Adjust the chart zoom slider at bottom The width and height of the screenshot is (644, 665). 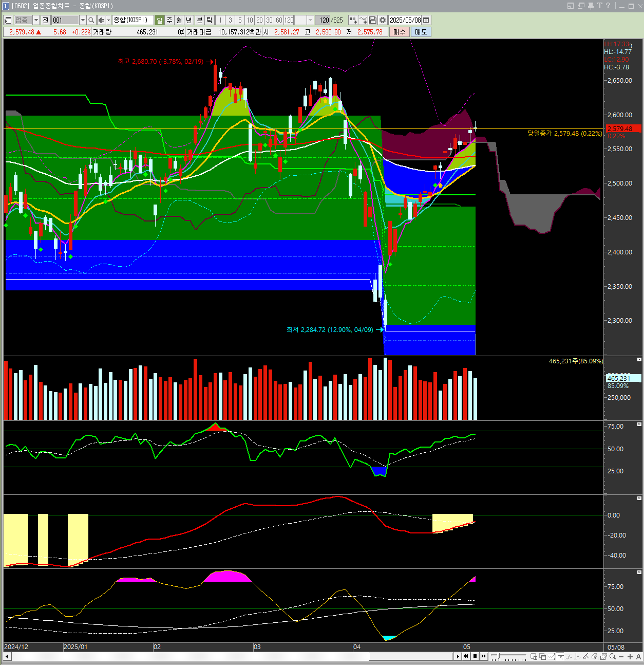[x=508, y=656]
